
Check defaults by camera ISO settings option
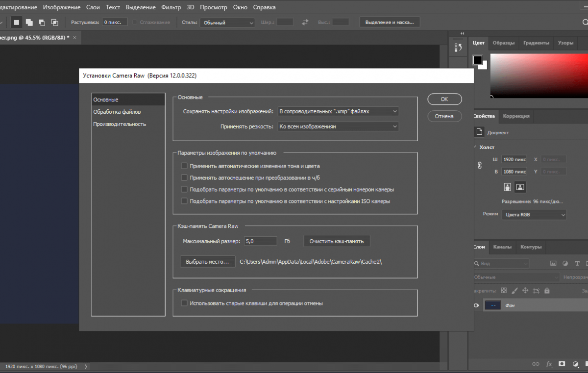pyautogui.click(x=184, y=201)
